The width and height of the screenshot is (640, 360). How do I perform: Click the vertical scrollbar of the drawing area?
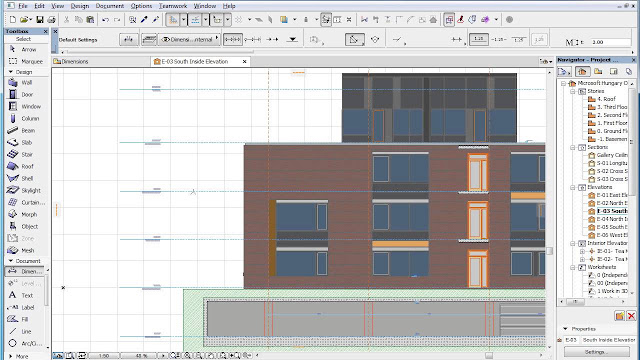(549, 208)
